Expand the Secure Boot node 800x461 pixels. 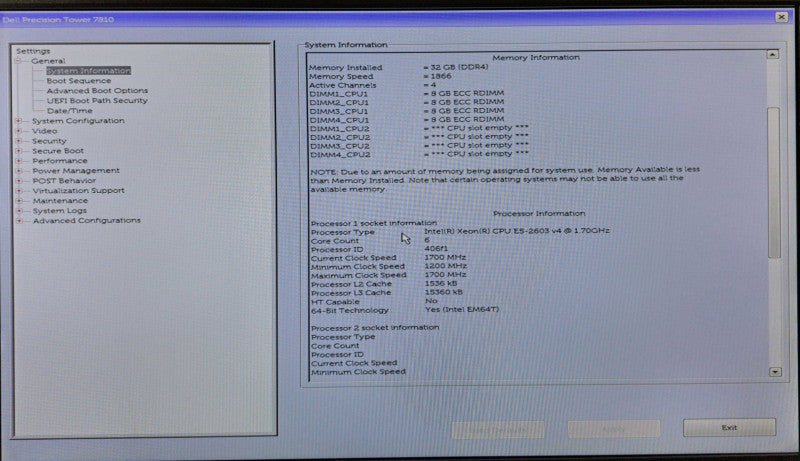(19, 151)
